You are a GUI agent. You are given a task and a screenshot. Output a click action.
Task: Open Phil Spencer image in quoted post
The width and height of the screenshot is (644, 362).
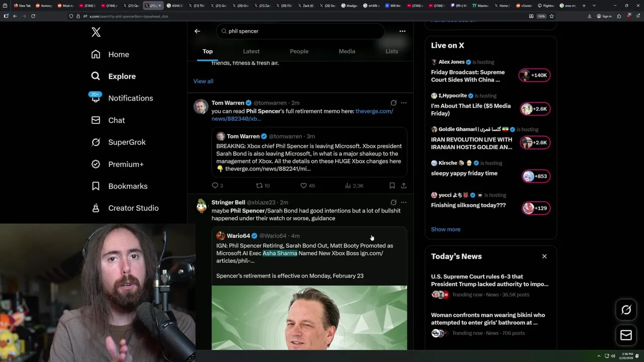click(x=309, y=317)
